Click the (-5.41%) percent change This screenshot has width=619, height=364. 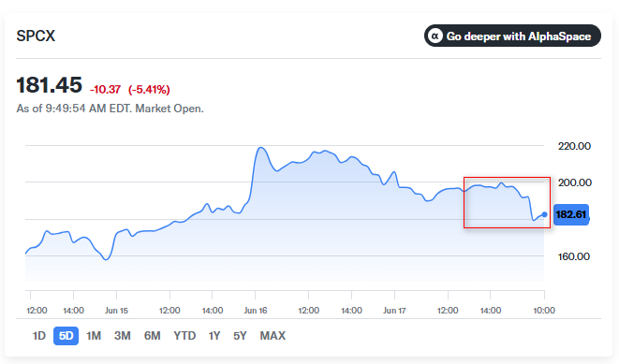[149, 90]
